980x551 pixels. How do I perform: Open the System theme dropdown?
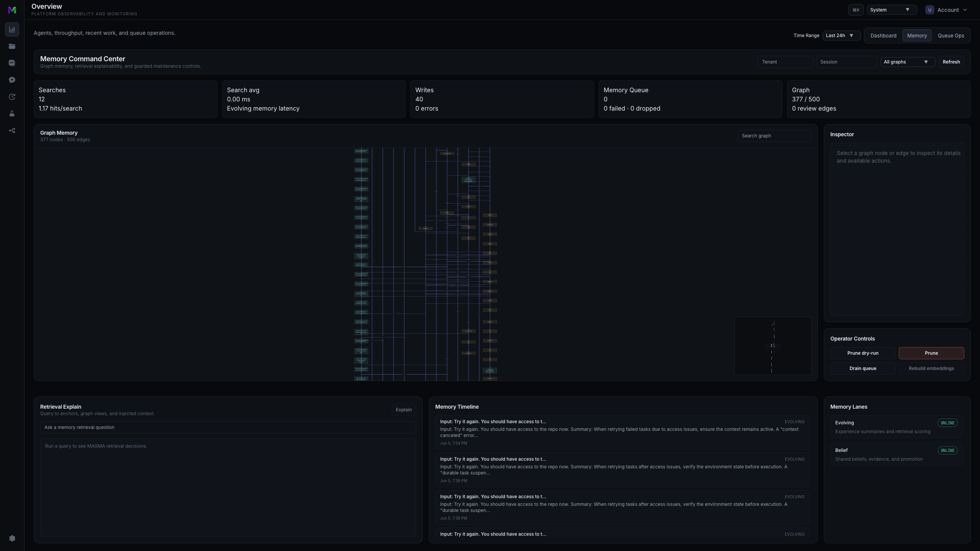[892, 10]
